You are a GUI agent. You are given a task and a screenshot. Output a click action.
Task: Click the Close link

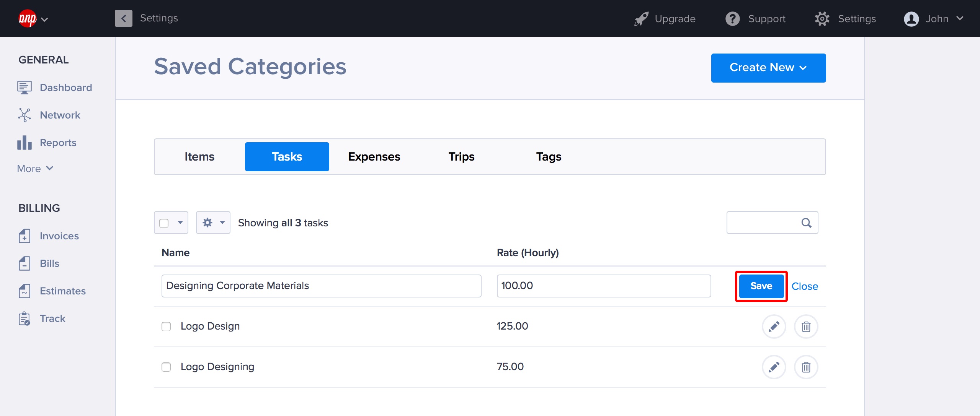(x=804, y=286)
